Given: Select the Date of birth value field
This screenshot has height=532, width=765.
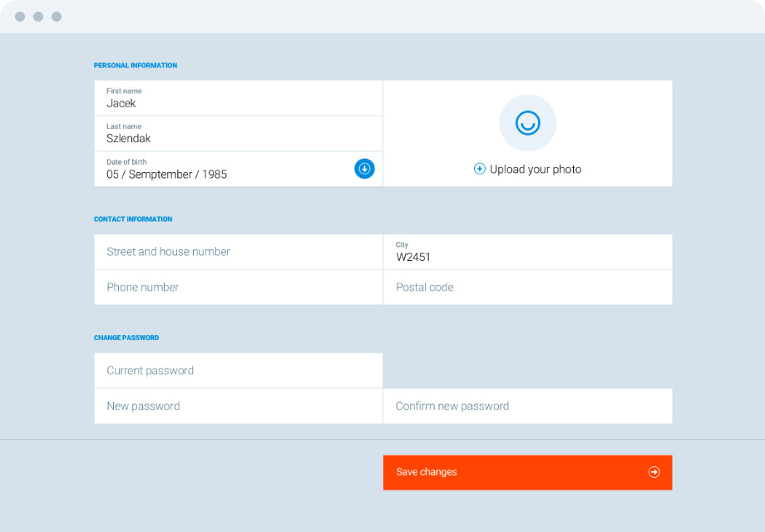Looking at the screenshot, I should [239, 170].
